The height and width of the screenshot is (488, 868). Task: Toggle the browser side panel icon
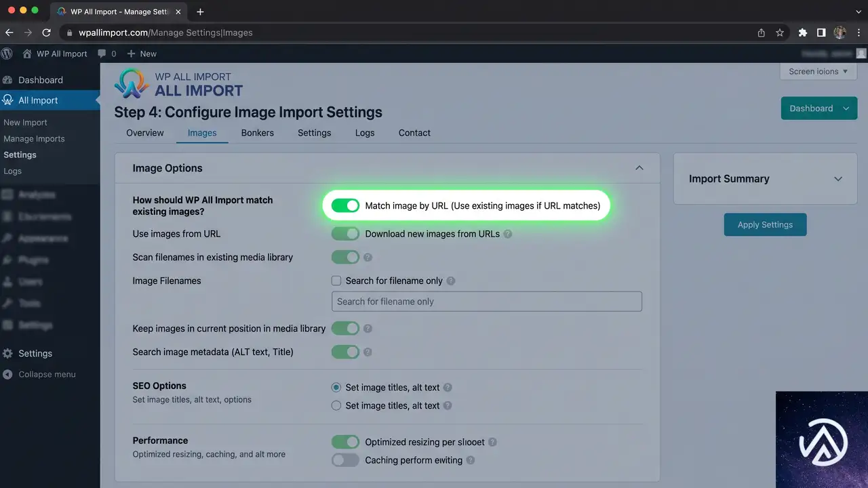pos(821,33)
